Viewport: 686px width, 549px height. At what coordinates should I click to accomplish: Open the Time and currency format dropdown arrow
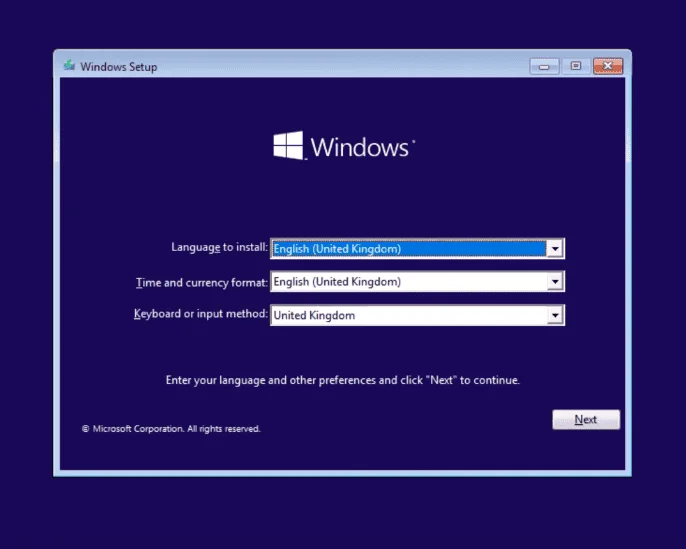[x=555, y=282]
